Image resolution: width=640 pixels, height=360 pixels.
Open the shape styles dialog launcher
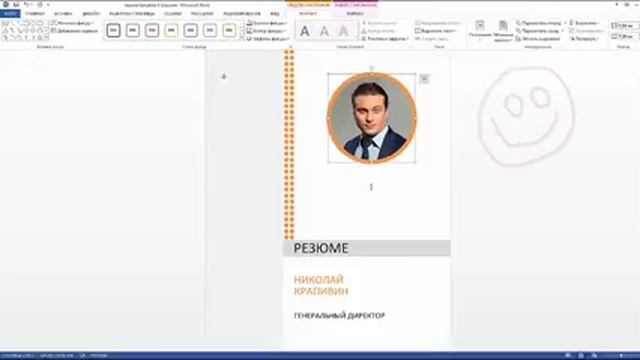[290, 47]
